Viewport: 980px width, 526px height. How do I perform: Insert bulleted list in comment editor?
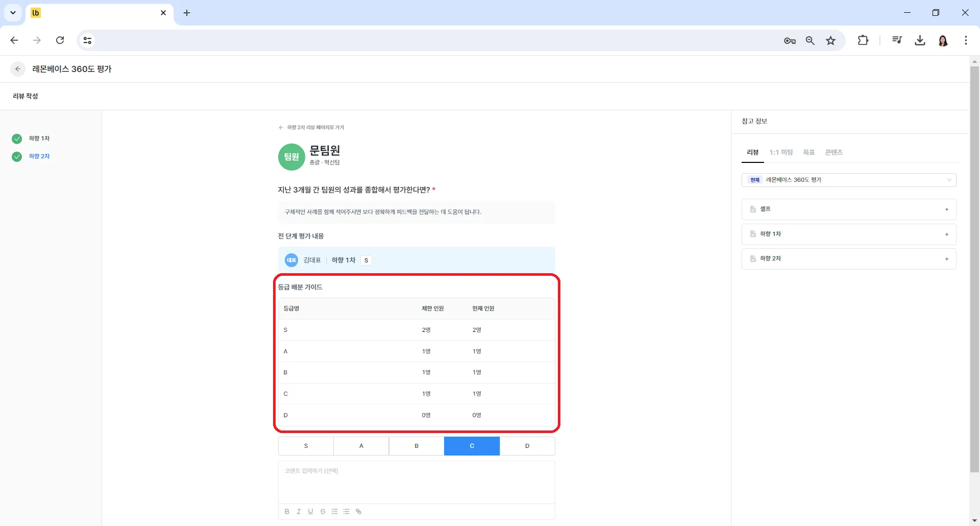click(347, 511)
